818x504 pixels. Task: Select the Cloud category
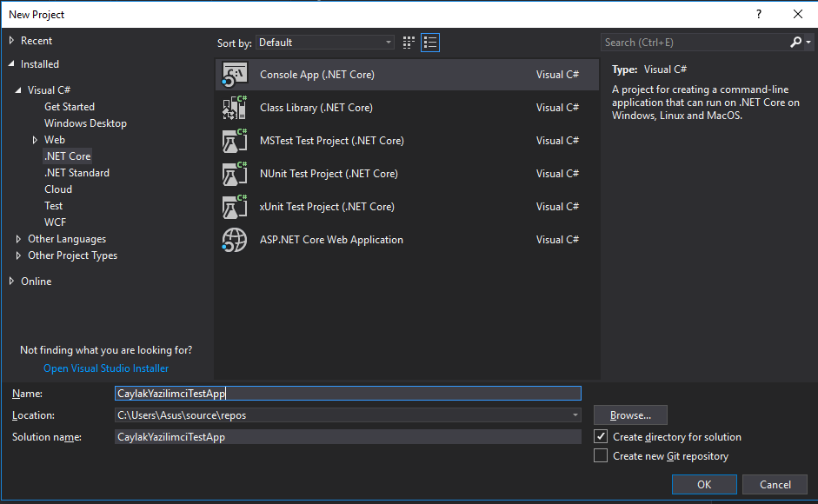[58, 189]
